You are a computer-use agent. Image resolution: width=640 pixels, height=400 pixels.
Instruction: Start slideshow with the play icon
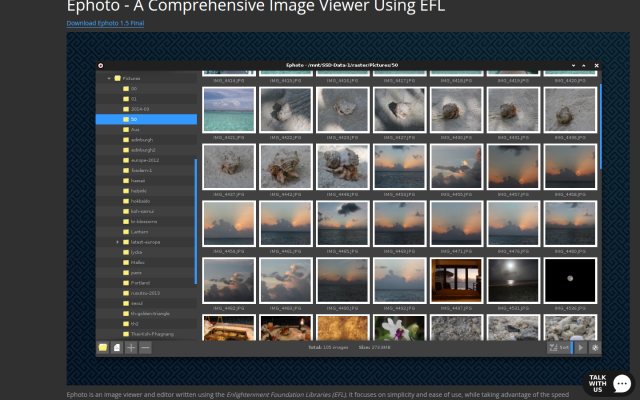(580, 348)
